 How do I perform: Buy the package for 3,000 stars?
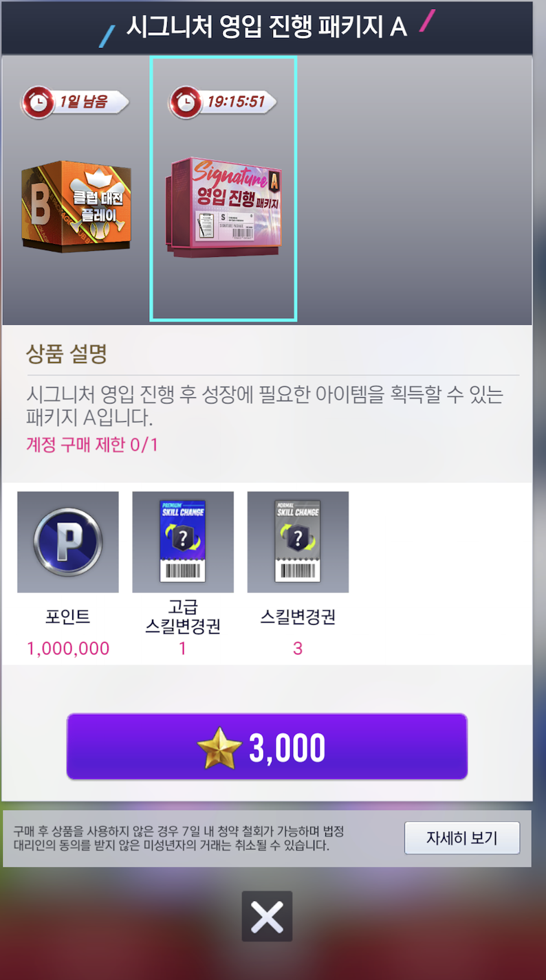pos(267,746)
